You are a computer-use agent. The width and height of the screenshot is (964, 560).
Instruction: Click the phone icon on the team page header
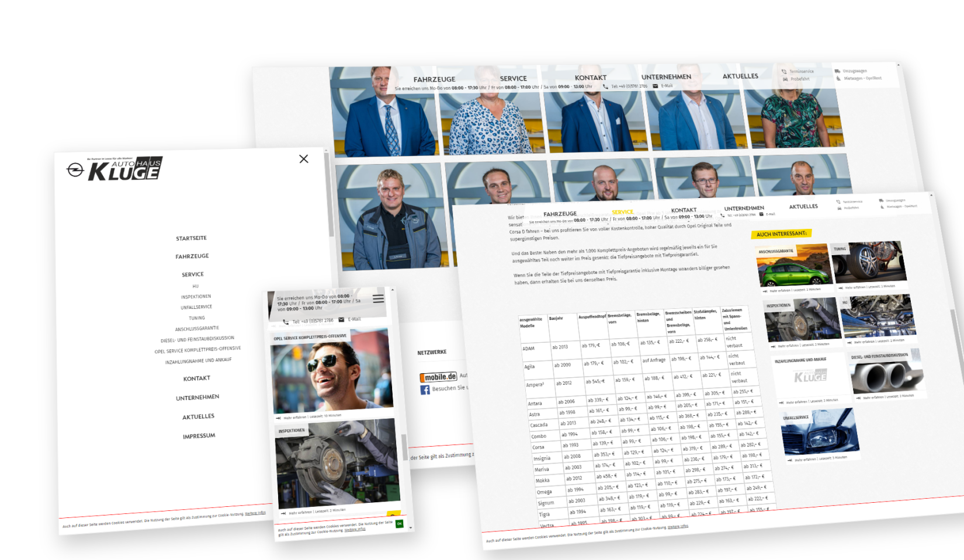point(605,86)
